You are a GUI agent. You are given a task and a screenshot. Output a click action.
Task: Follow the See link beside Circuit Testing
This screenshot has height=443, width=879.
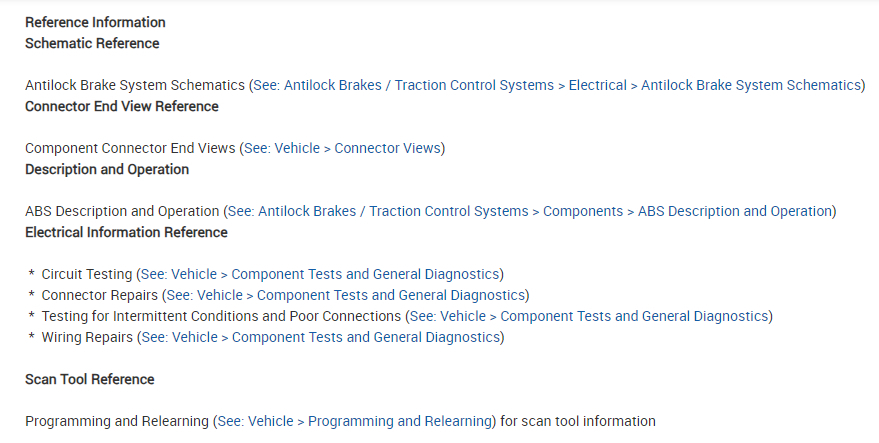click(x=320, y=274)
